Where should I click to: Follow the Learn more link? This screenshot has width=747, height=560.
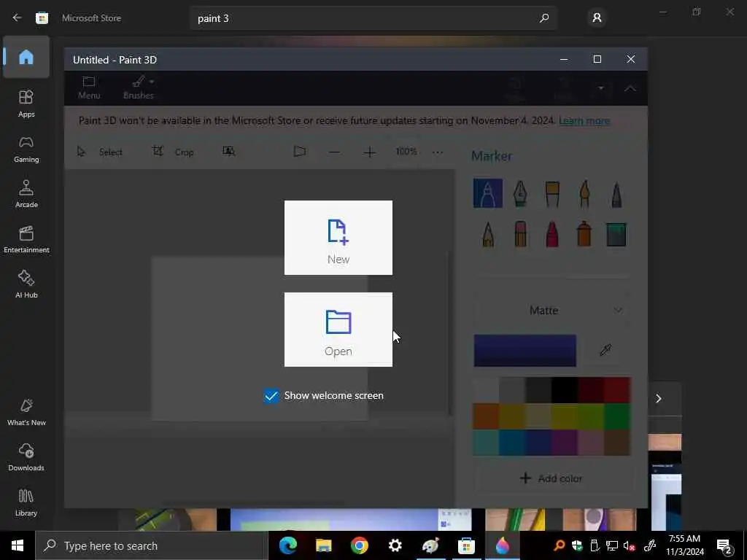coord(584,120)
